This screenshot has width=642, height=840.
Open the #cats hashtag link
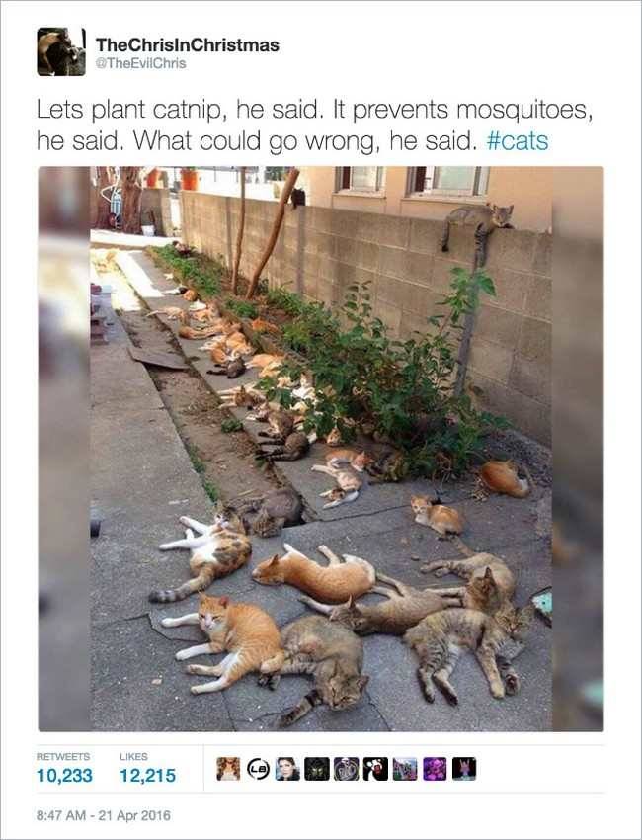coord(518,141)
